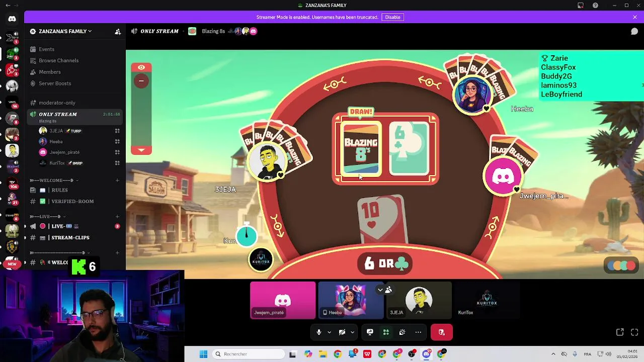Click KuriTox's player avatar at the table
This screenshot has height=362, width=644.
[x=261, y=259]
